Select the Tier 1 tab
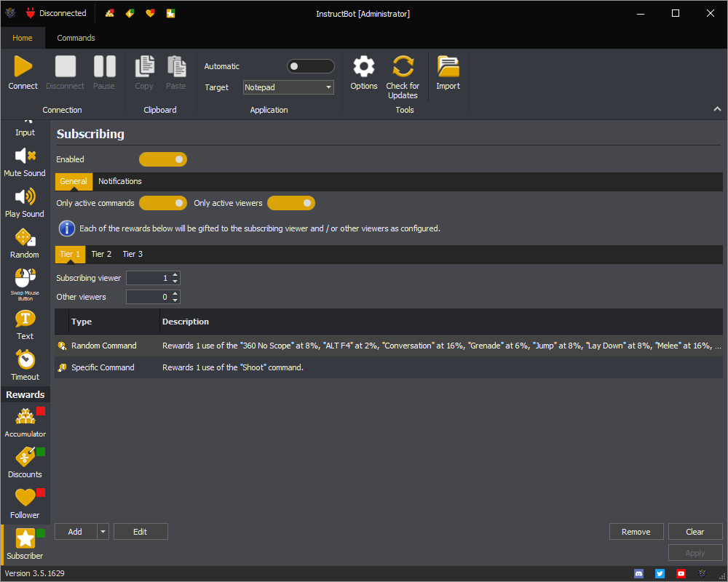728x582 pixels. pyautogui.click(x=70, y=255)
